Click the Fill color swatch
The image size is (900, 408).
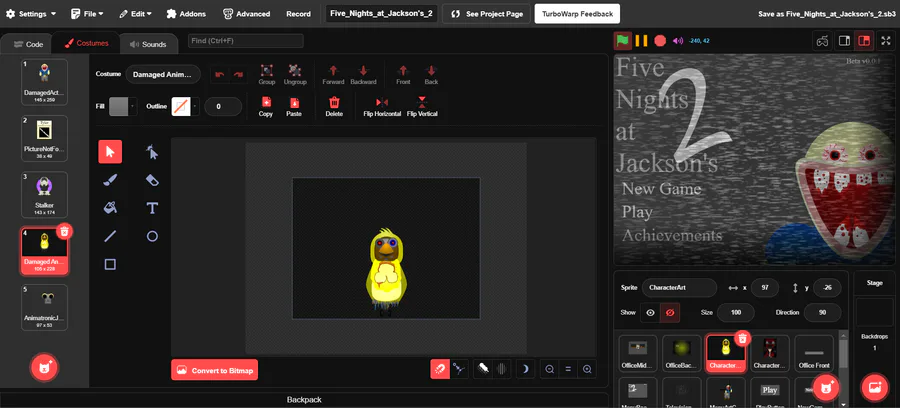point(119,106)
